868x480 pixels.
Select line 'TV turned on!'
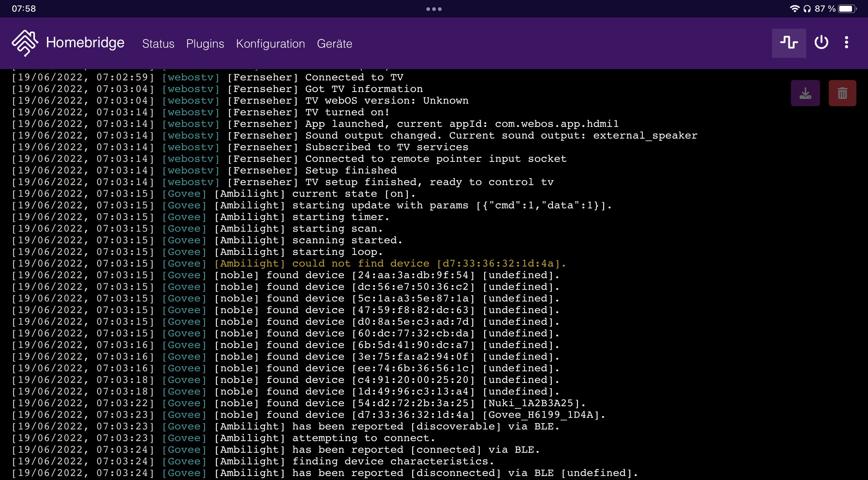click(x=201, y=112)
